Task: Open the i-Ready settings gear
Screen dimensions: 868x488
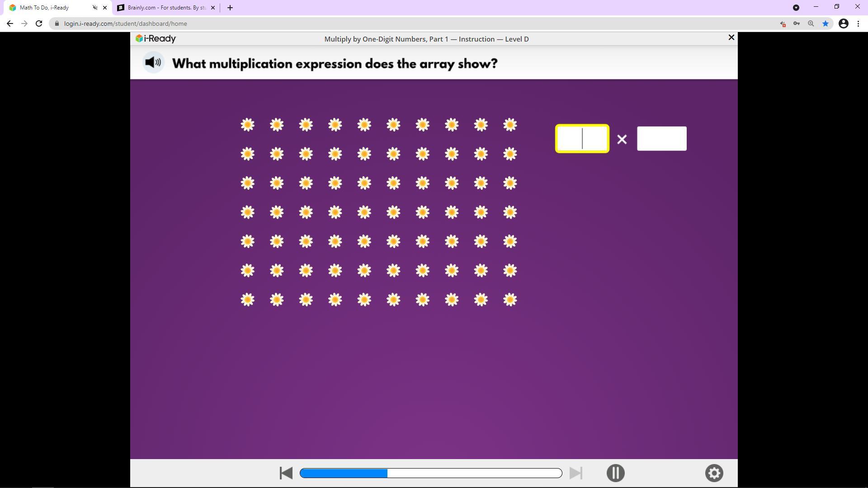Action: tap(714, 473)
